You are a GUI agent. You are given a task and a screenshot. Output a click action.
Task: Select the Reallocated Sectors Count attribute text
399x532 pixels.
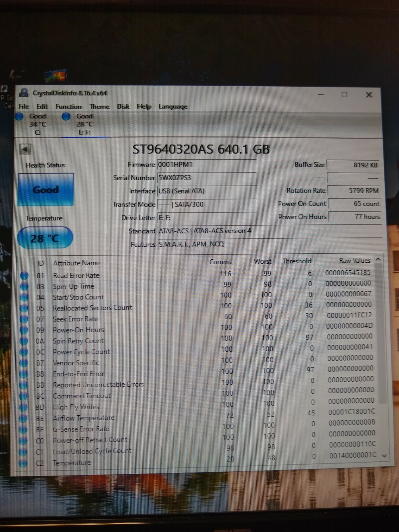click(x=92, y=308)
